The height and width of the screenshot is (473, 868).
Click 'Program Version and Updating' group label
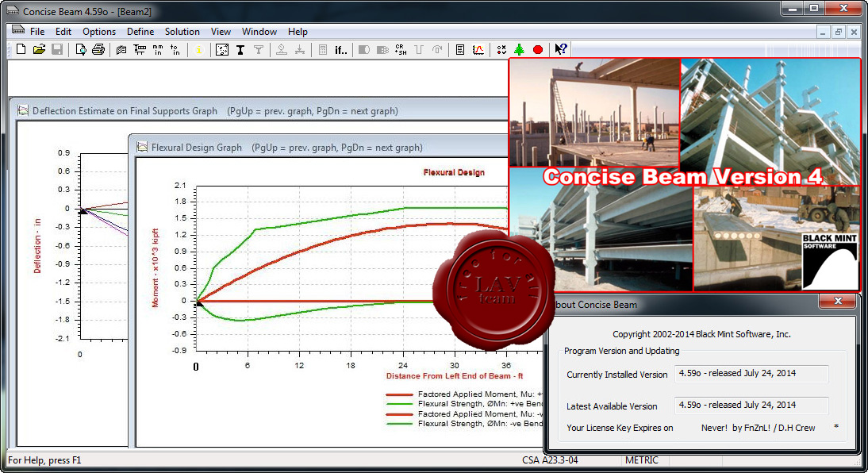tap(622, 351)
